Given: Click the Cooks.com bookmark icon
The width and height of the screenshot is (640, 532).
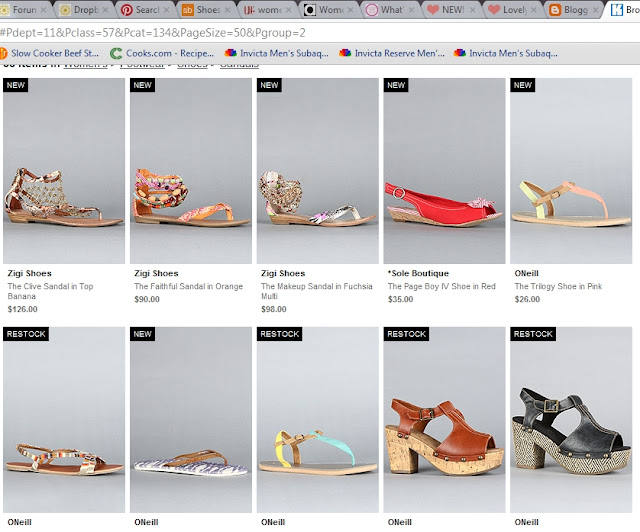Looking at the screenshot, I should (116, 53).
